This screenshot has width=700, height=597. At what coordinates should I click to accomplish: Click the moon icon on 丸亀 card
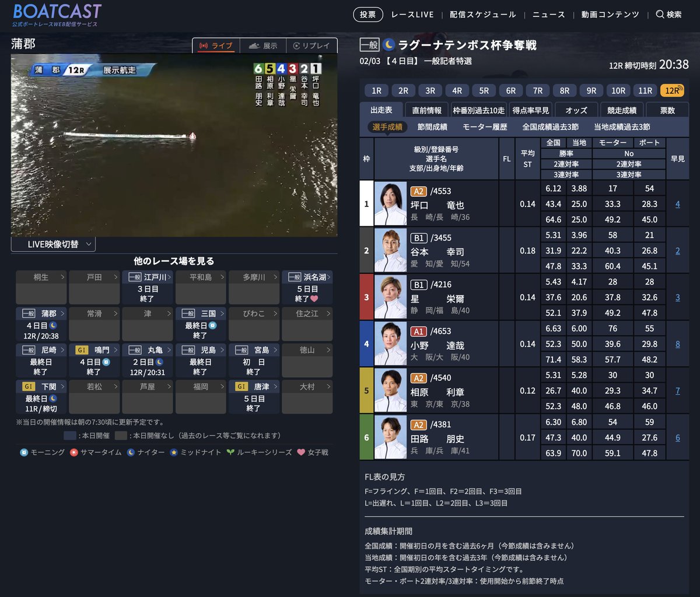click(160, 361)
